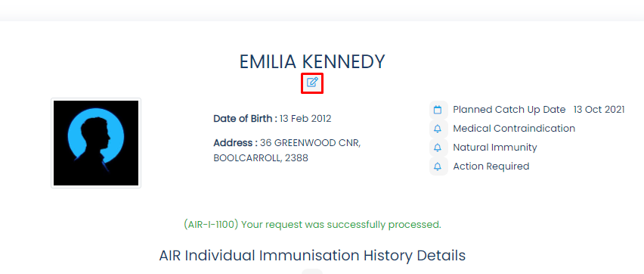Viewport: 644px width, 274px height.
Task: Click the edit pencil icon under Emilia Kennedy
Action: click(x=312, y=83)
